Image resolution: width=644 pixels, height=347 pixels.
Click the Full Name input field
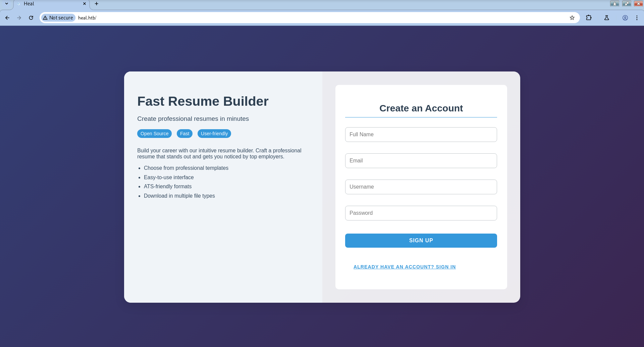tap(421, 134)
